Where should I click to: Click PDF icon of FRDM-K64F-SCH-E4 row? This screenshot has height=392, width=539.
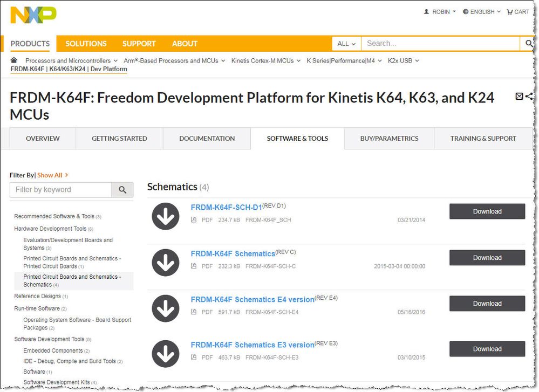click(x=194, y=312)
